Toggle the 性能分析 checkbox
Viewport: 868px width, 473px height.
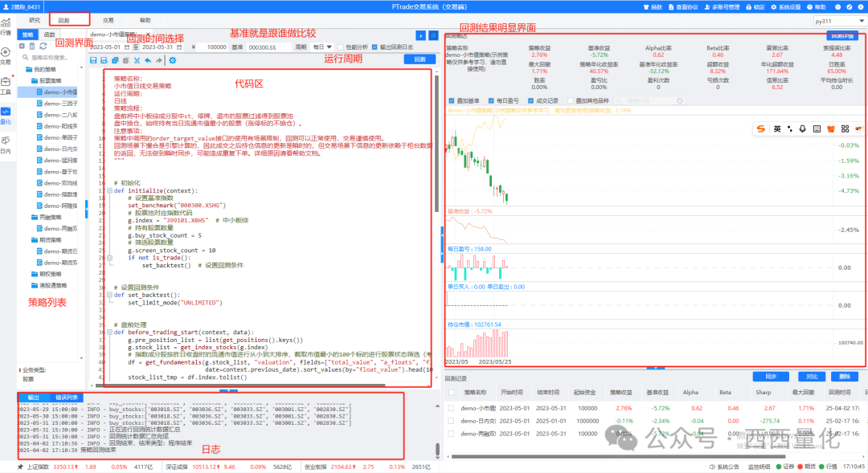pyautogui.click(x=341, y=47)
